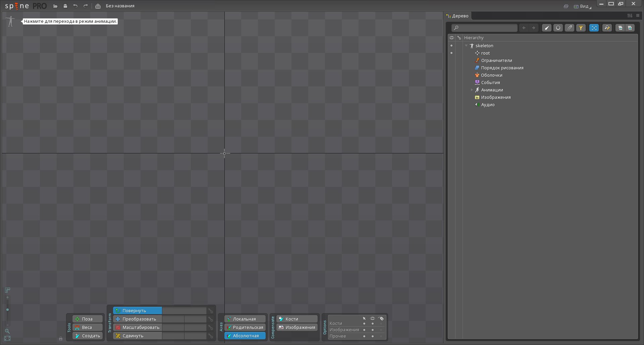
Task: Select the Создать tool
Action: coord(88,336)
